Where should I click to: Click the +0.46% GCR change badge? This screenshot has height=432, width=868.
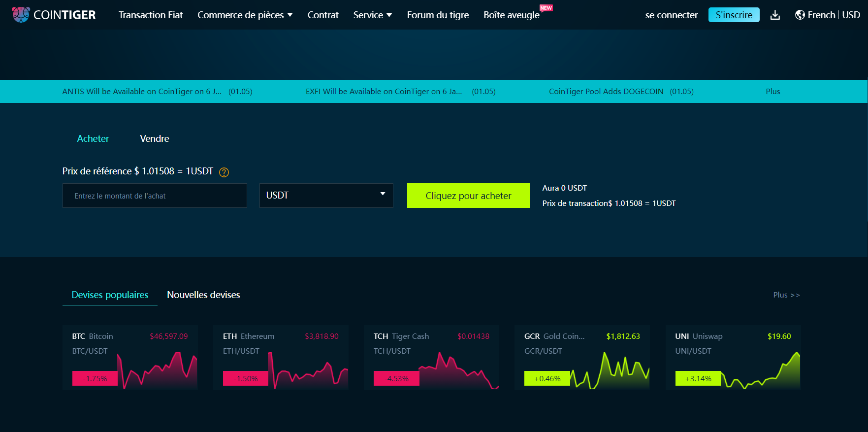tap(547, 378)
